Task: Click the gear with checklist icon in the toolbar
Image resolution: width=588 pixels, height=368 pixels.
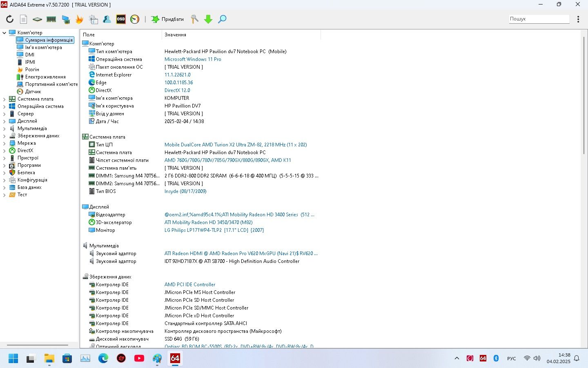Action: point(93,19)
